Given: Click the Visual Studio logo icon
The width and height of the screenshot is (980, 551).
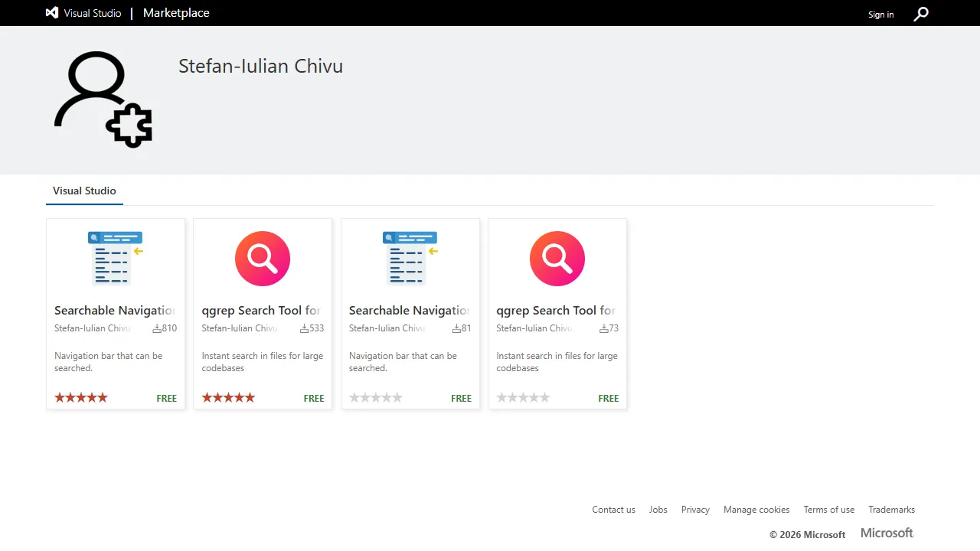Looking at the screenshot, I should [51, 12].
